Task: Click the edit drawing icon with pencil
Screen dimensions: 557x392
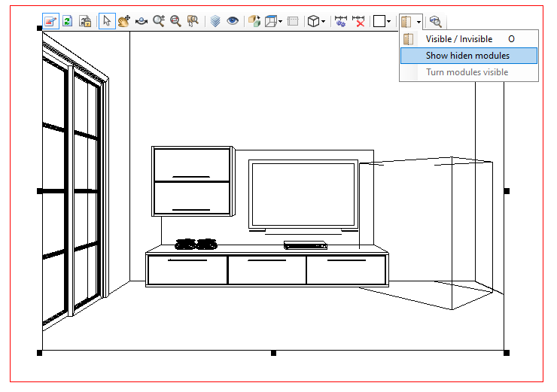Action: coord(50,21)
